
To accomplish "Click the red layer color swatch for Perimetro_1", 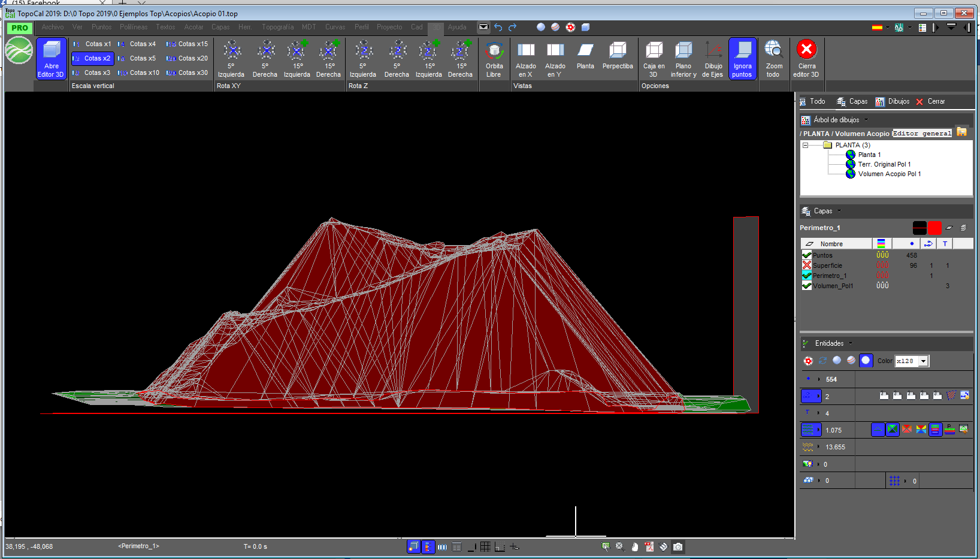I will pos(934,228).
